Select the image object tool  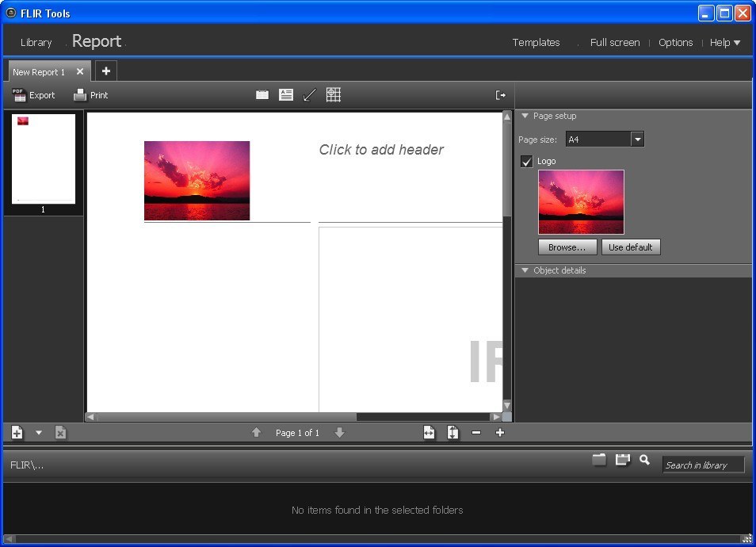point(262,94)
